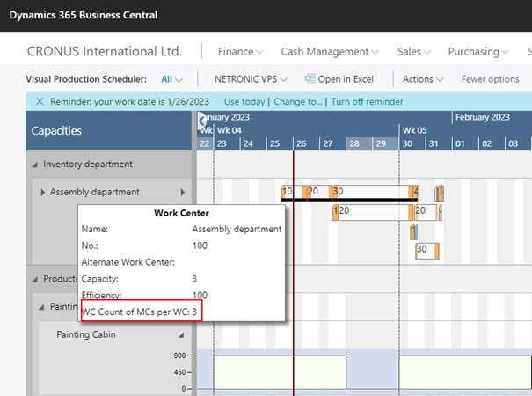Select day 26 in the timescale

(306, 143)
